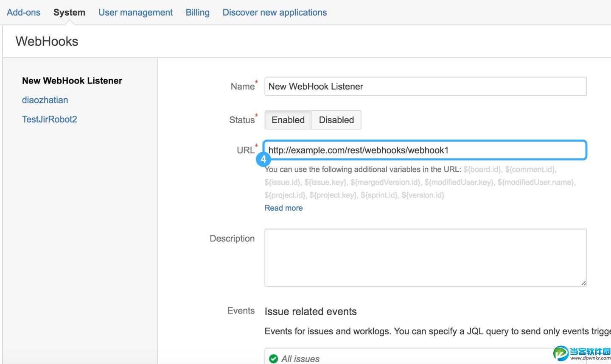Click the downkr watermark logo

coord(581,353)
